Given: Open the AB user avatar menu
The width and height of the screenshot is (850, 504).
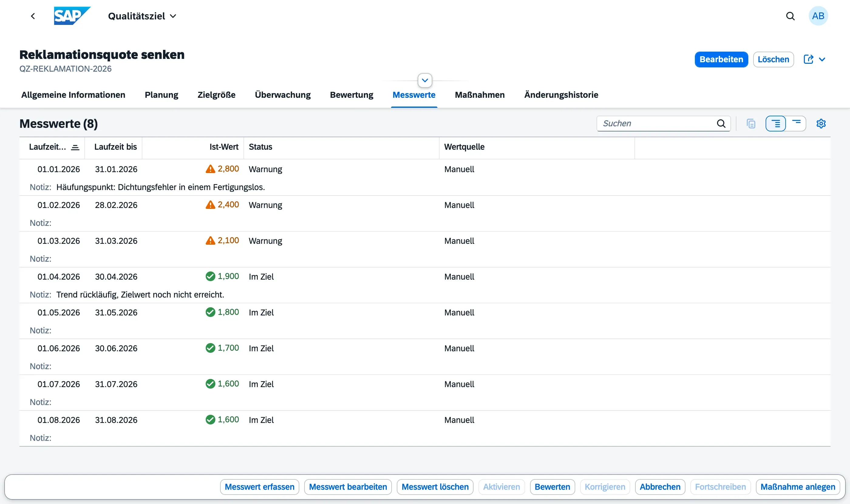Looking at the screenshot, I should coord(818,16).
